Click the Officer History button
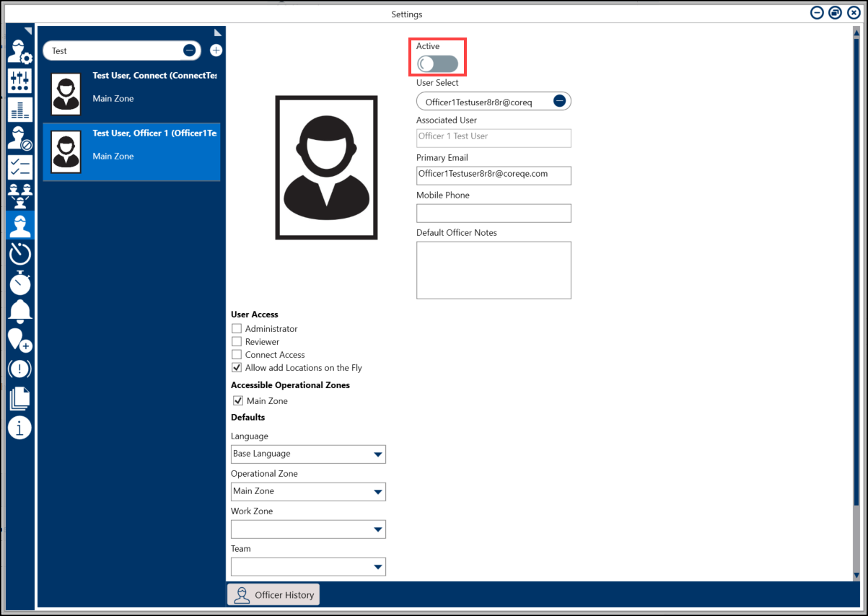 point(273,595)
